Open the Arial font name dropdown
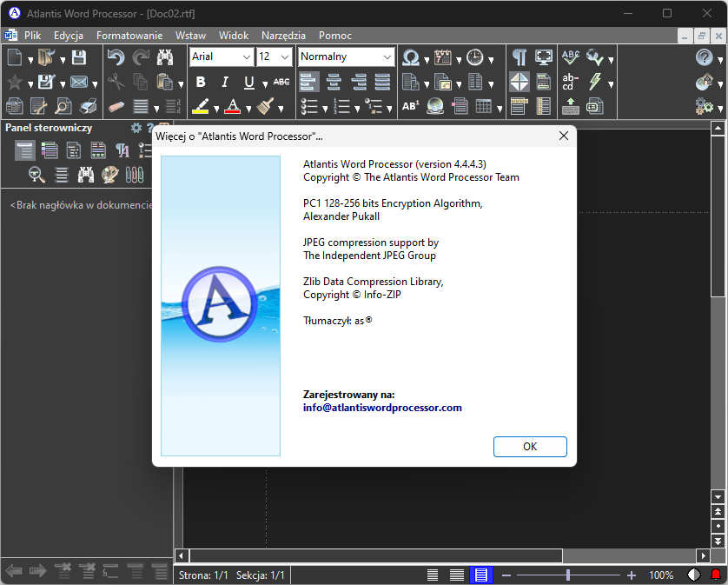728x585 pixels. pyautogui.click(x=247, y=57)
